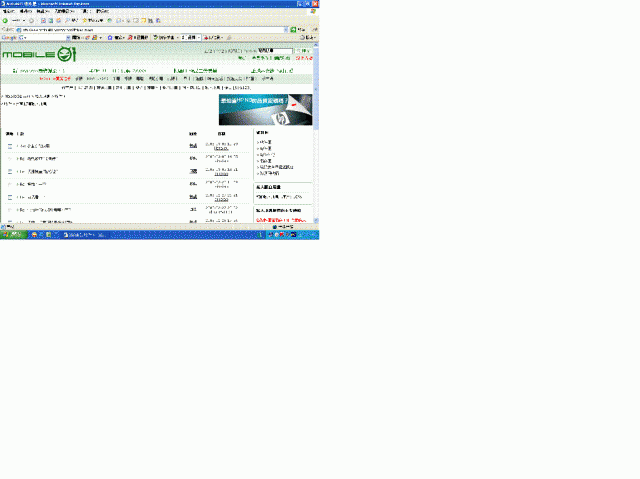Expand the Google toolbar search box dropdown
This screenshot has height=479, width=640.
pos(68,38)
